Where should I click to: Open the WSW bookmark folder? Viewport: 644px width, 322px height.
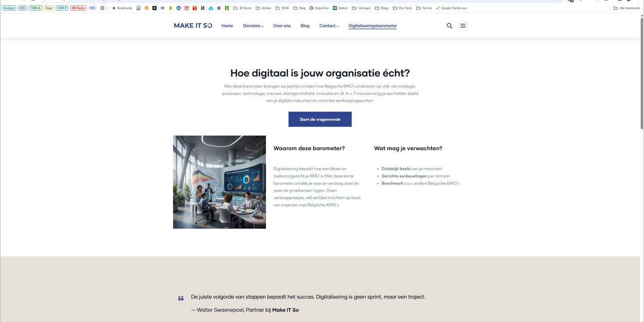point(282,8)
